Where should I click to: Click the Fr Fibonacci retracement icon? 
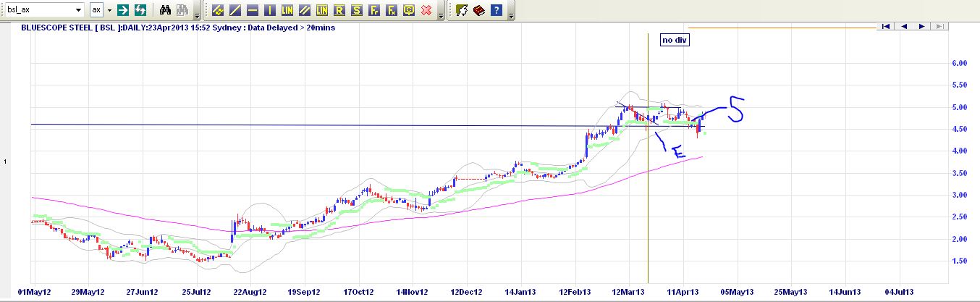click(374, 10)
